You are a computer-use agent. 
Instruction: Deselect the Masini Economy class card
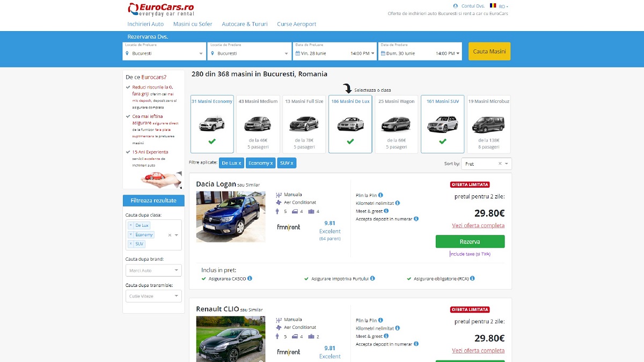(212, 124)
